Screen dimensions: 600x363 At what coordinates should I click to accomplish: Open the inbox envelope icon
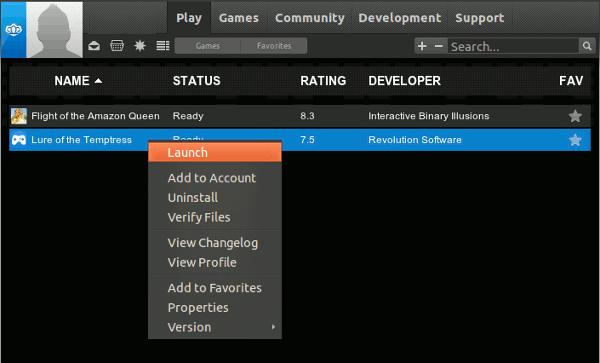pos(94,46)
